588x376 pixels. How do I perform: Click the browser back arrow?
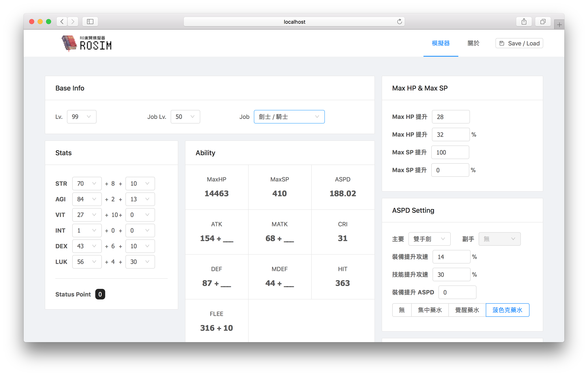(62, 22)
